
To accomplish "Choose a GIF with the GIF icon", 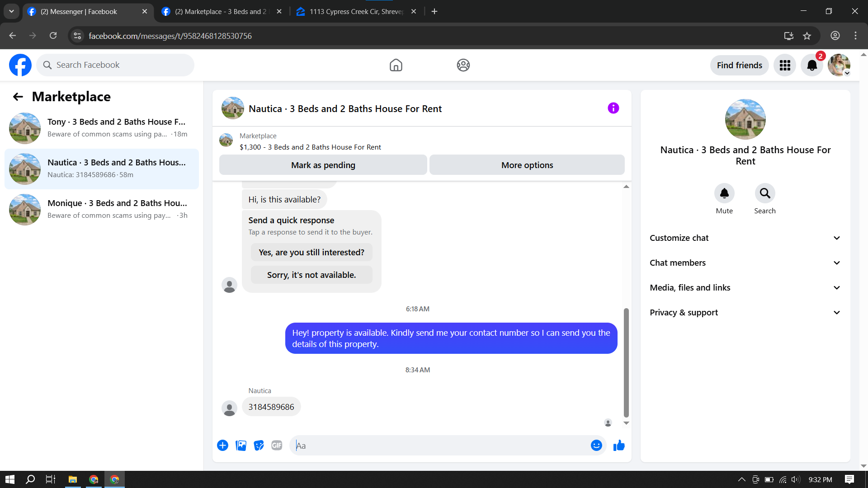I will [x=277, y=446].
